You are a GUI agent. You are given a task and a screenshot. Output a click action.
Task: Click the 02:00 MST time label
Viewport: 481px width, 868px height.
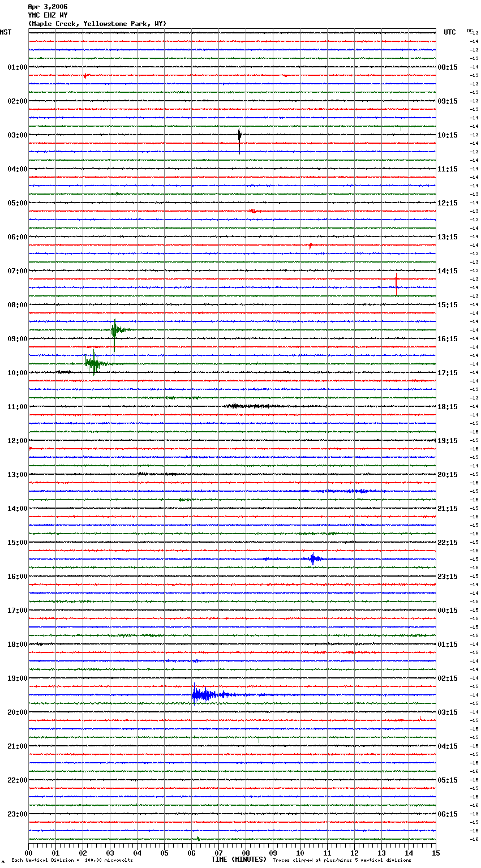click(x=17, y=101)
